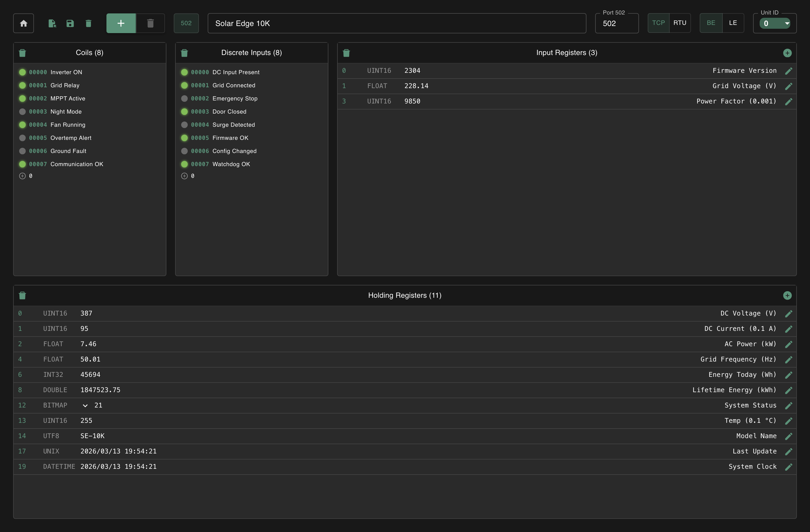Switch the byte order to LE
This screenshot has height=532, width=810.
click(x=733, y=23)
